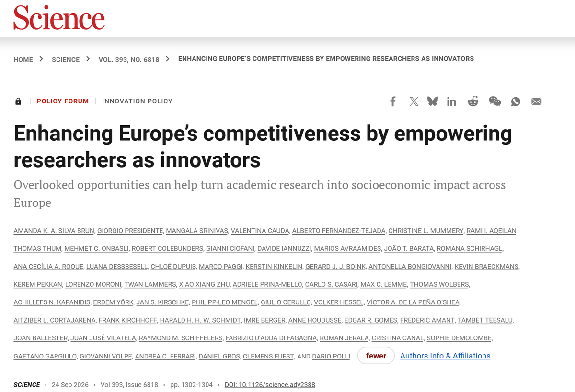Click the padlock access icon
This screenshot has height=392, width=575.
point(18,101)
